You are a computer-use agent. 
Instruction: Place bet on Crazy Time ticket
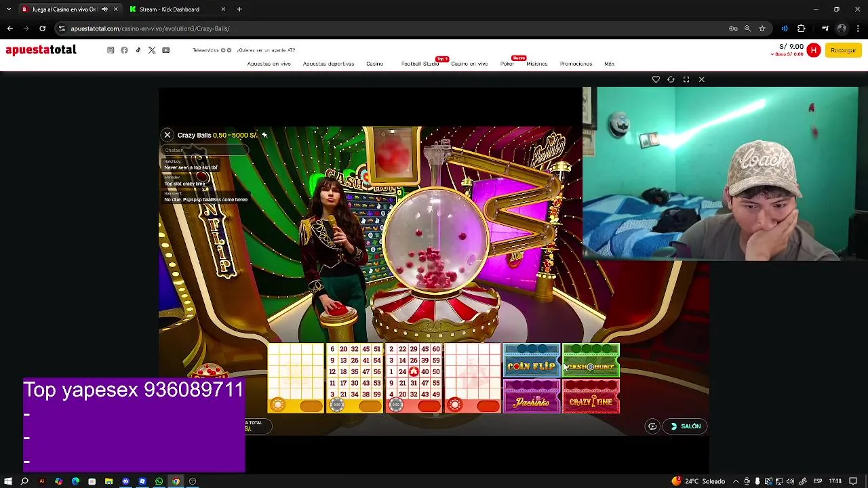[591, 396]
